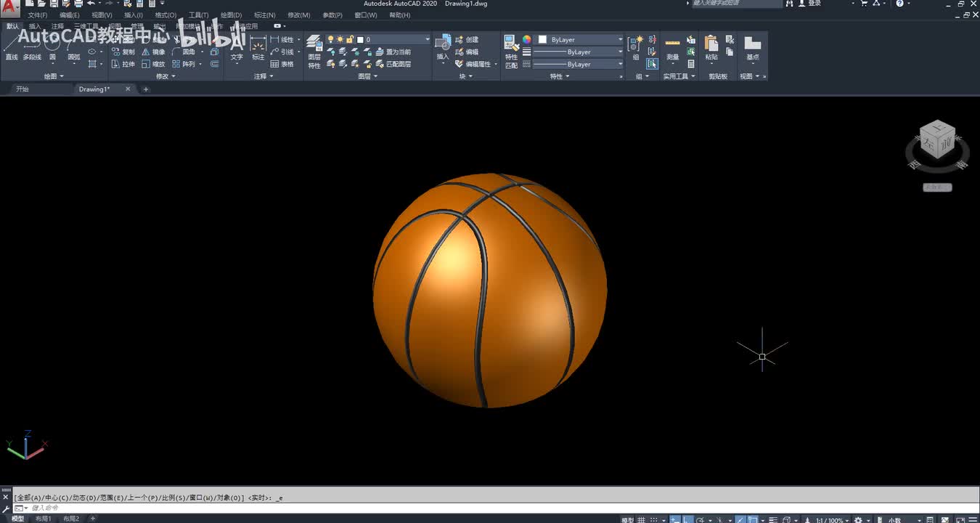Screen dimensions: 980x523
Task: Toggle ortho mode in status bar
Action: pos(687,519)
